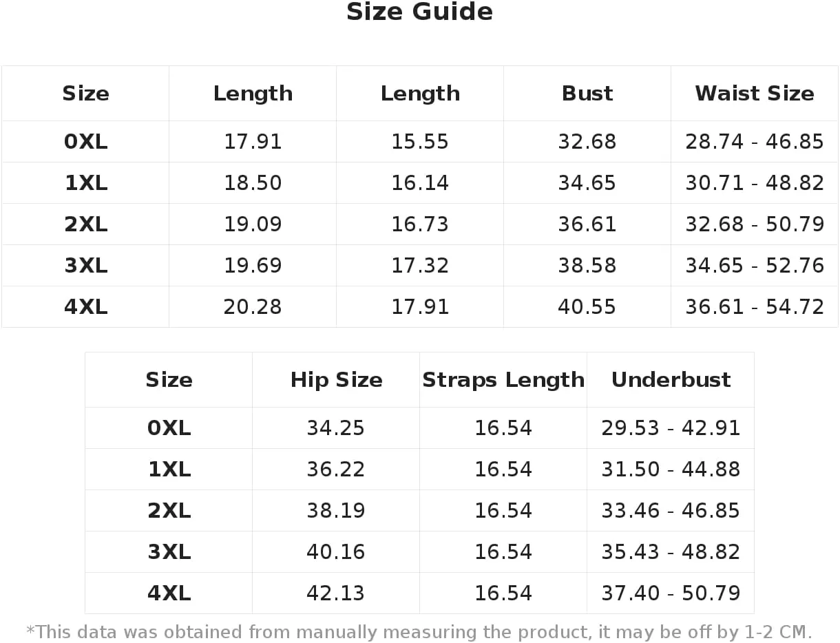Click the Bust column header
The height and width of the screenshot is (643, 840).
point(587,94)
